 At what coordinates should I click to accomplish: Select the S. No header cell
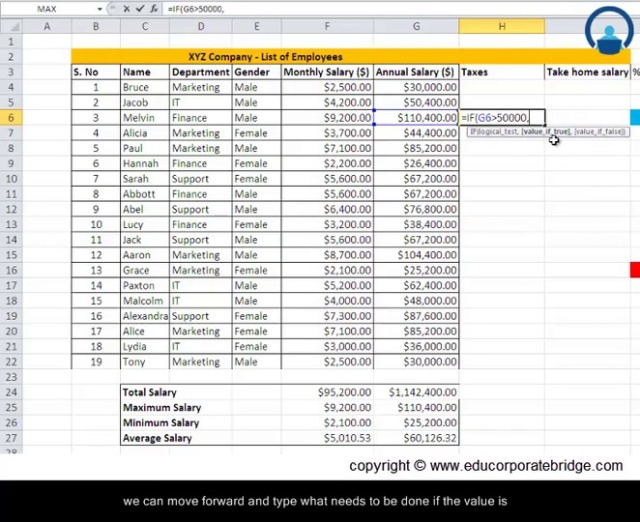(96, 72)
